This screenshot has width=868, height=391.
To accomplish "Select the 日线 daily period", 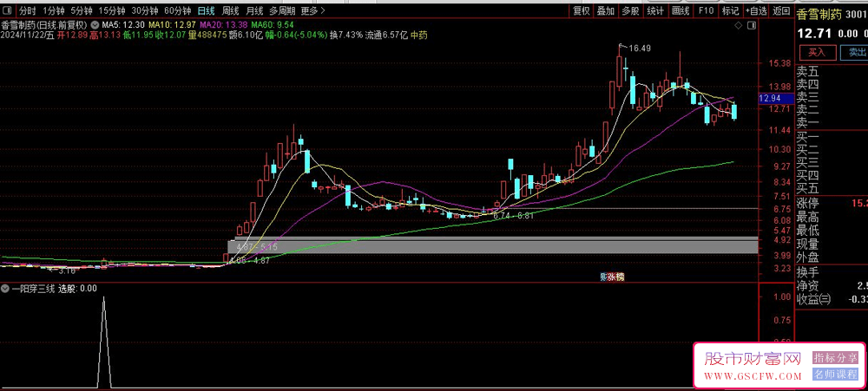I will tap(207, 10).
